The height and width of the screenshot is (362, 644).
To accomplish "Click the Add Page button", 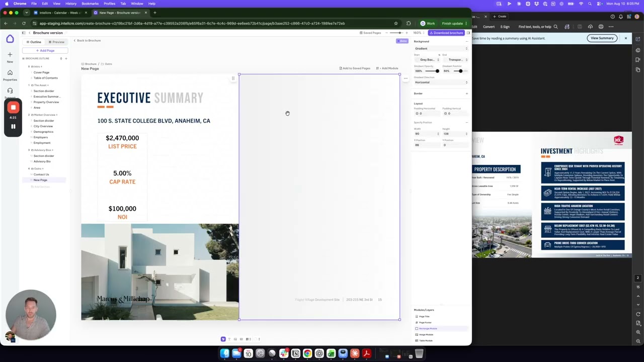I will tap(45, 50).
